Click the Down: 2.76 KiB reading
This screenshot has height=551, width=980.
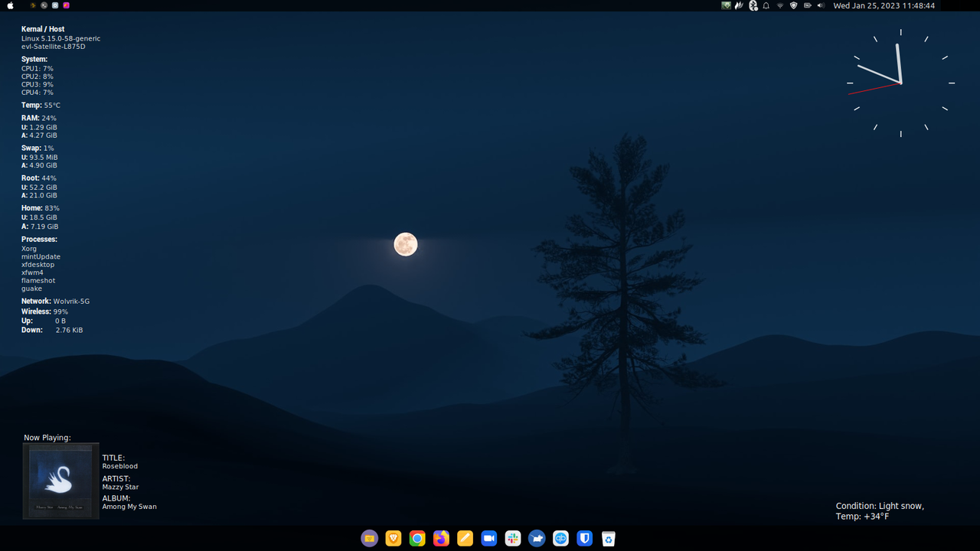(52, 330)
